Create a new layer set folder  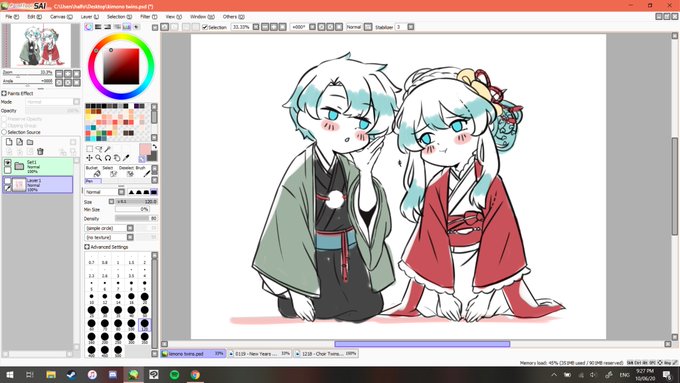pyautogui.click(x=30, y=142)
